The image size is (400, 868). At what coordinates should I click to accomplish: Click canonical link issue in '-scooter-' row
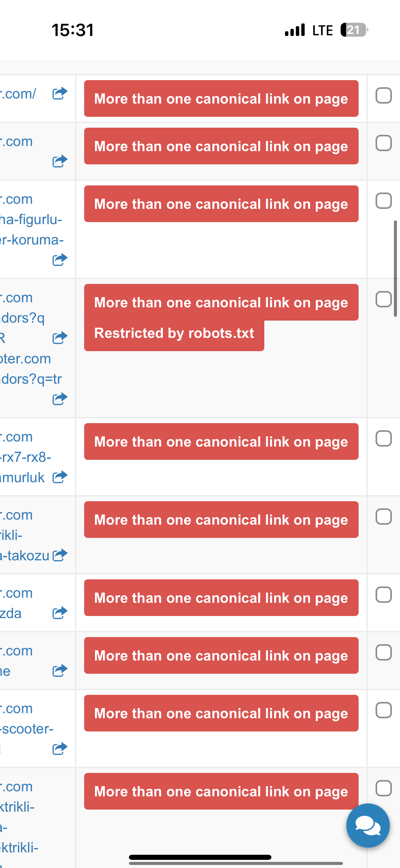(x=221, y=713)
